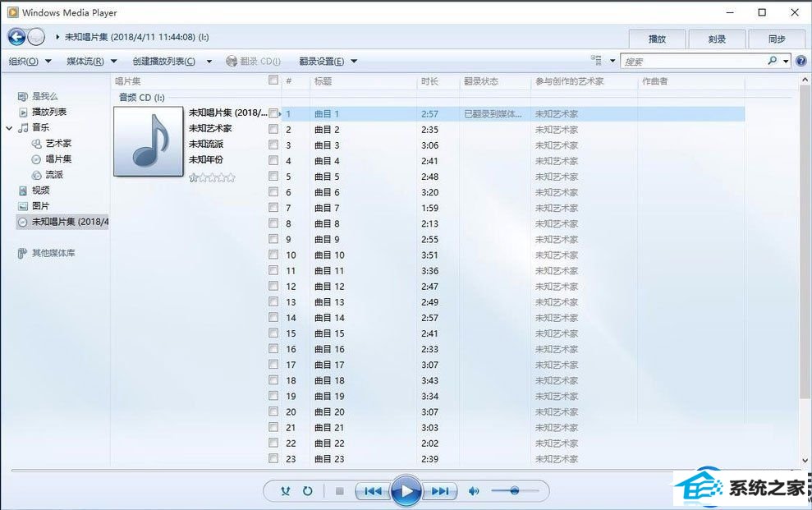Click 音频 CD (I:) group header
812x510 pixels.
(142, 98)
